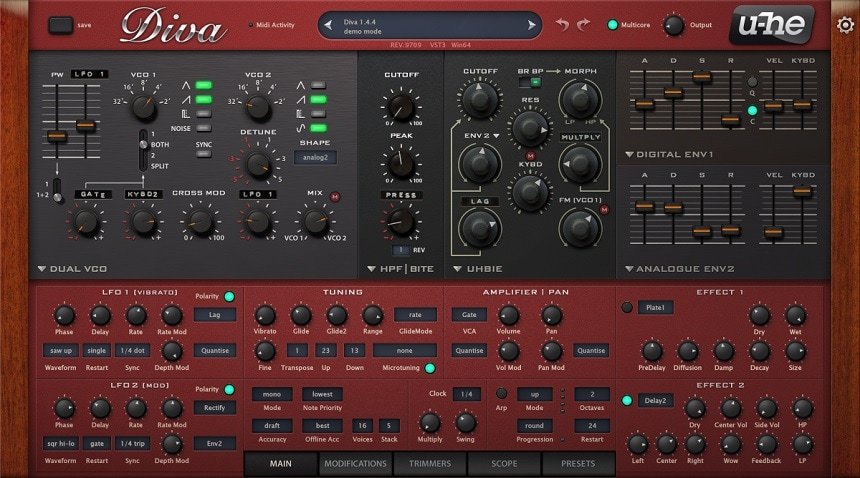Open the ENV 2 source dropdown
The image size is (860, 478).
pos(483,135)
